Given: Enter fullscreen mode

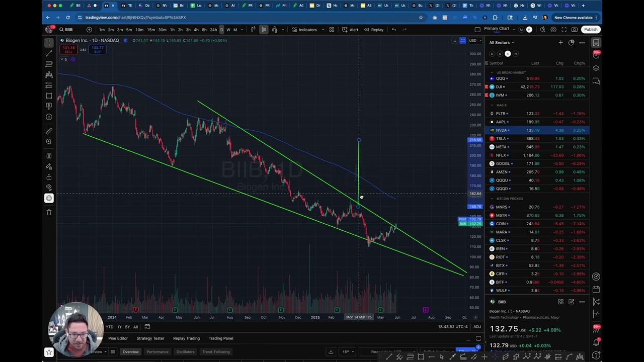Looking at the screenshot, I should point(564,30).
